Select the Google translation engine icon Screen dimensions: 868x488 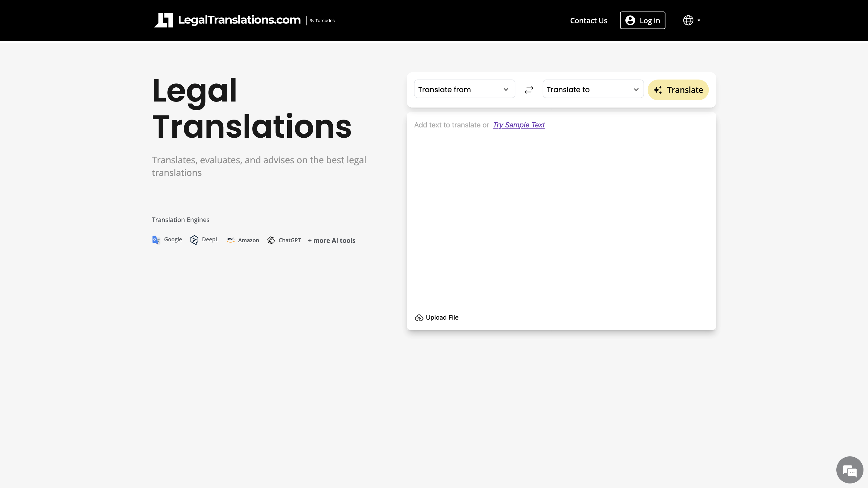(x=156, y=239)
